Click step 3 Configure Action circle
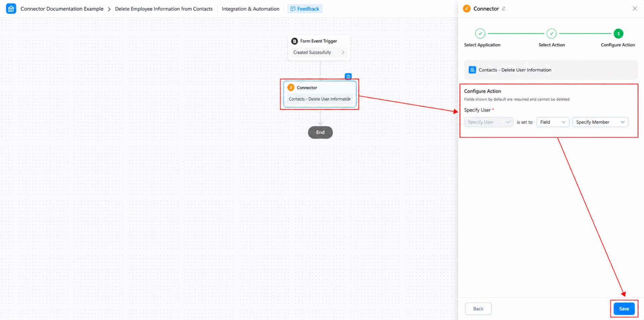The image size is (644, 320). [618, 34]
